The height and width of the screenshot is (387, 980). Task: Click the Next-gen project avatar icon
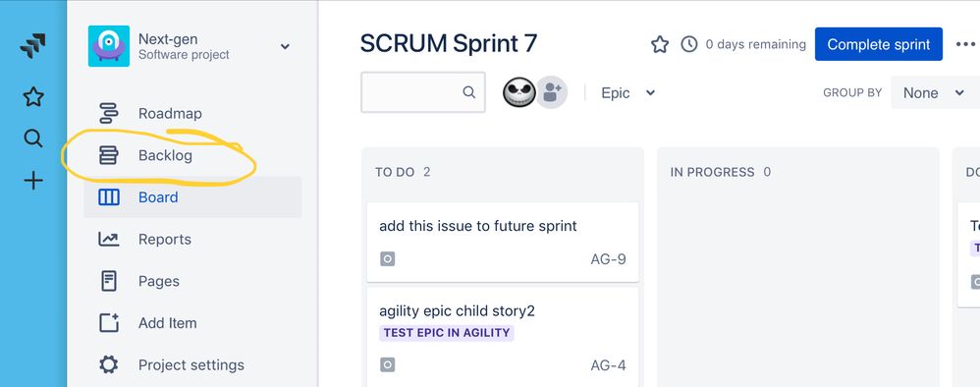[x=109, y=46]
